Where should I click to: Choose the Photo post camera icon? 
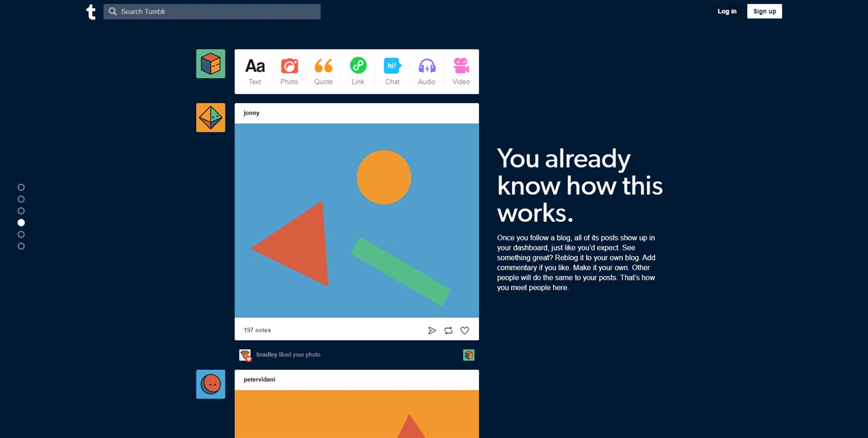[289, 66]
